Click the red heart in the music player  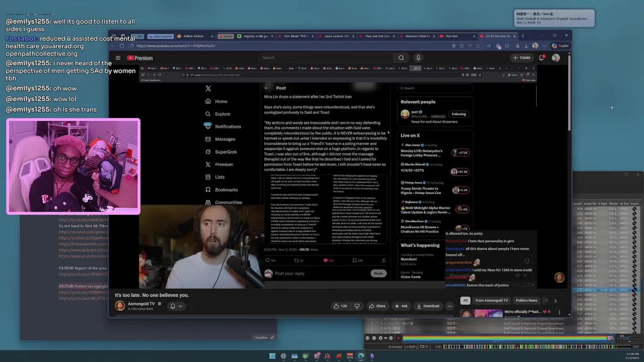coord(398,338)
